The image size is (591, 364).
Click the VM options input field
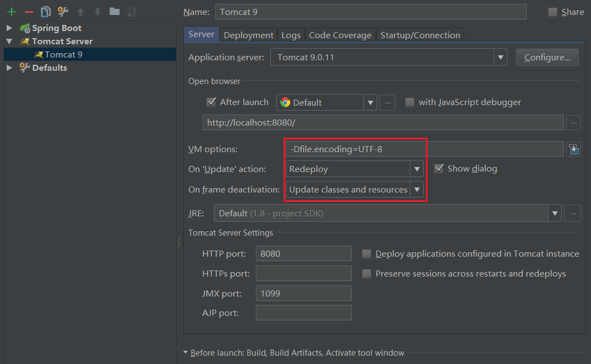(x=424, y=149)
